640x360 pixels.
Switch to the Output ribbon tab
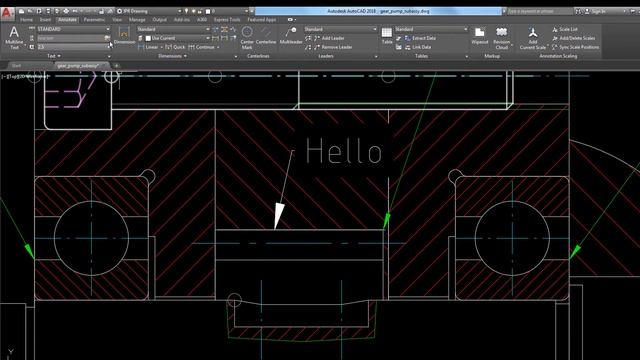pos(159,20)
